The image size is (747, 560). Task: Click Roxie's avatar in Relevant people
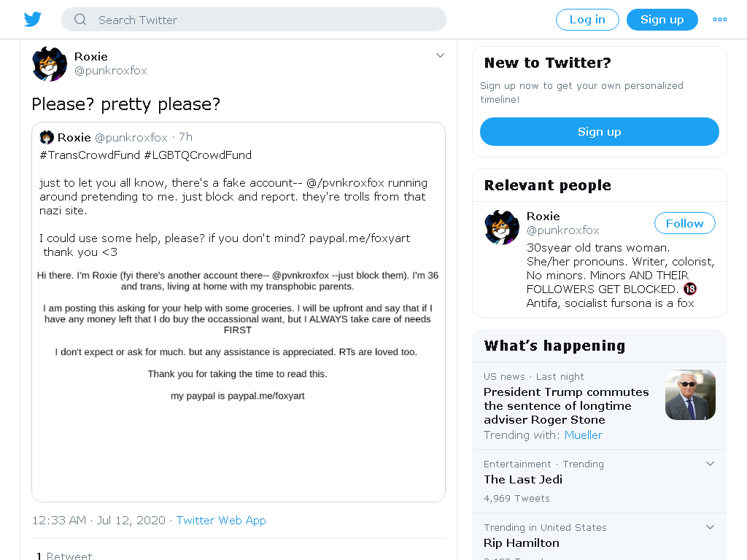502,227
